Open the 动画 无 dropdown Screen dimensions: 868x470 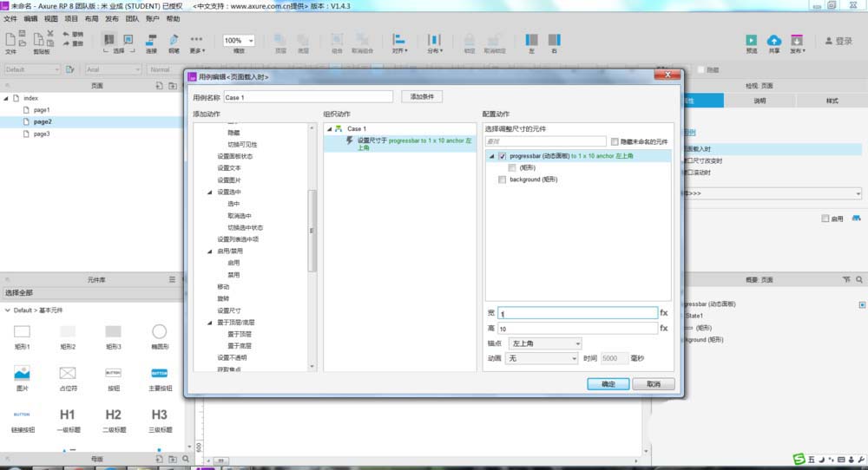(542, 358)
